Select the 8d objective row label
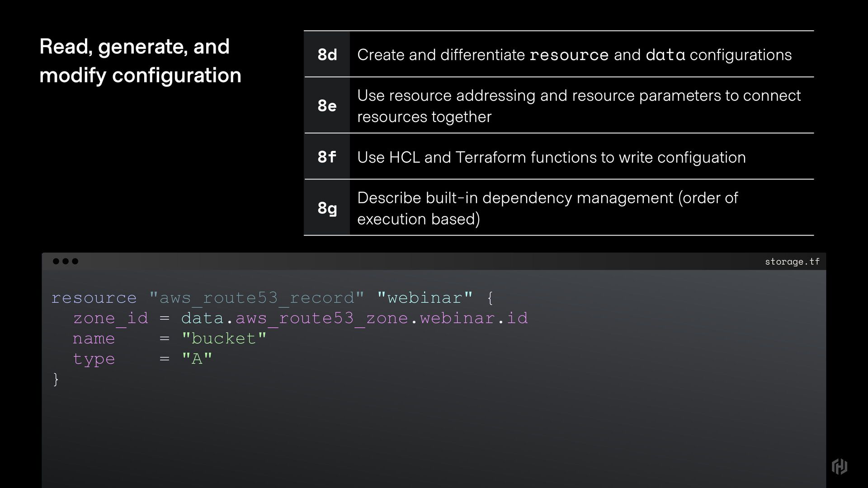 (327, 55)
